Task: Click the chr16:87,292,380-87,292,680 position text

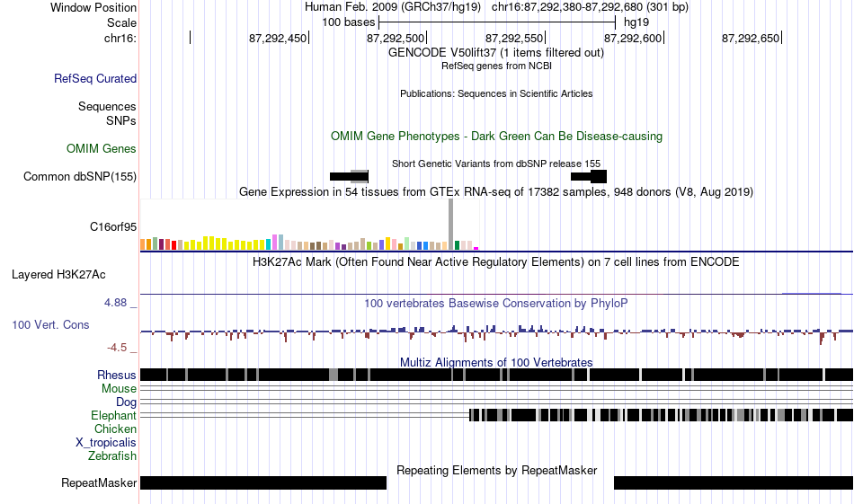Action: [x=590, y=7]
